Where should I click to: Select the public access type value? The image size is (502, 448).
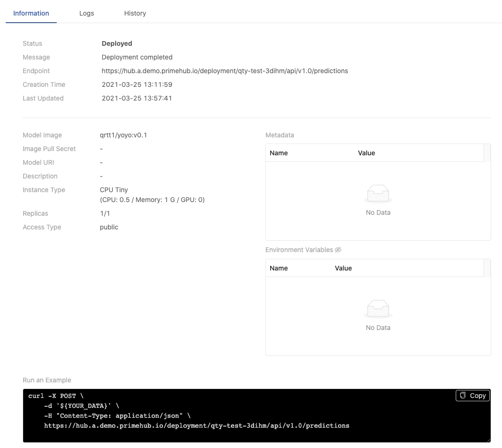pos(109,227)
